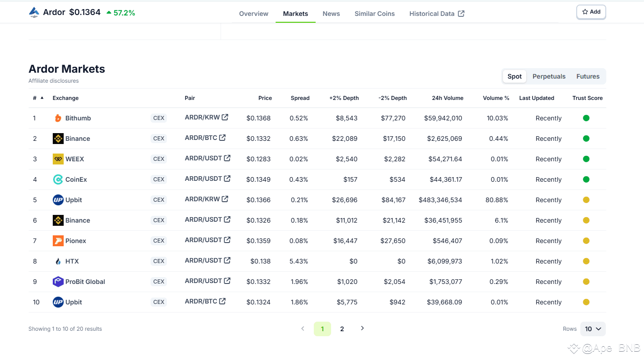Open the ARDR/KRW external link icon
Screen dimensions: 644x358
pyautogui.click(x=225, y=116)
